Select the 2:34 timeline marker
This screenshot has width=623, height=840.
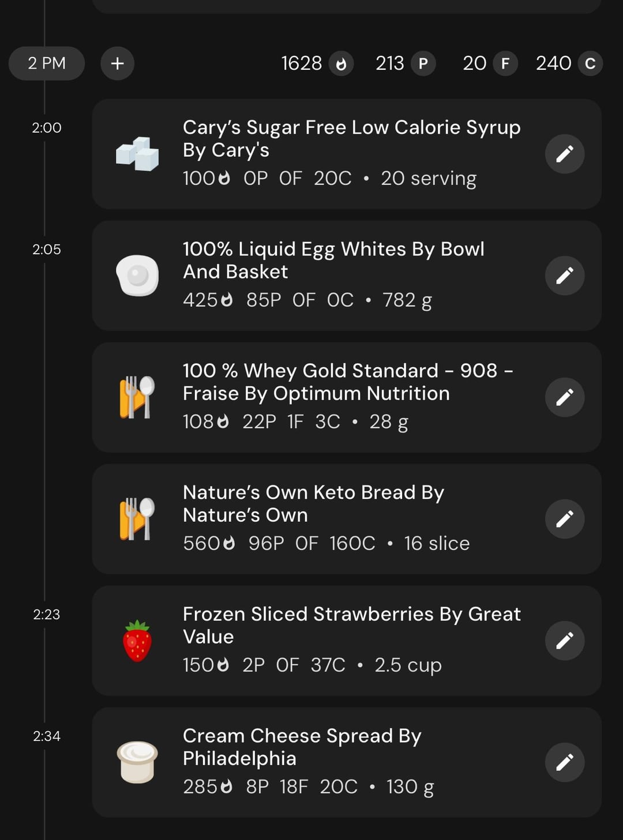point(47,736)
